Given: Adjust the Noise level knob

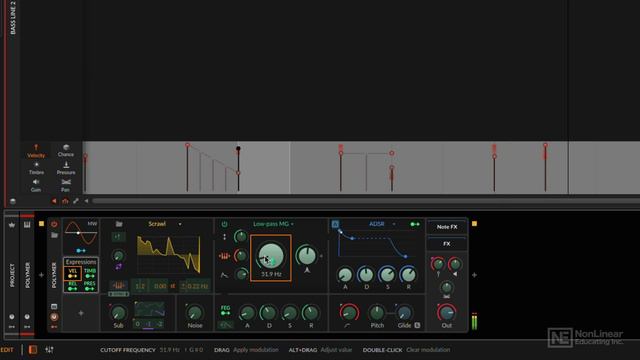Looking at the screenshot, I should (x=195, y=313).
